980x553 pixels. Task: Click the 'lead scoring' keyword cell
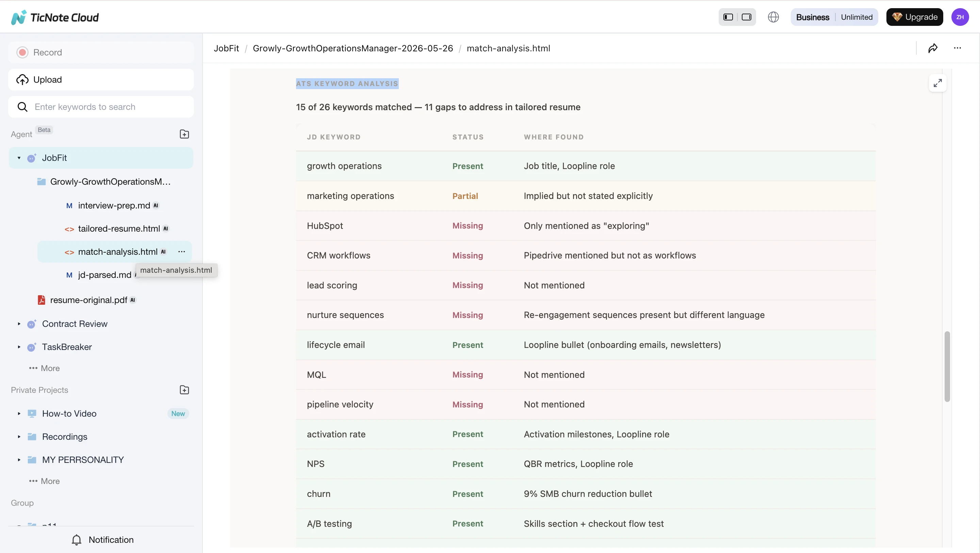pyautogui.click(x=332, y=285)
